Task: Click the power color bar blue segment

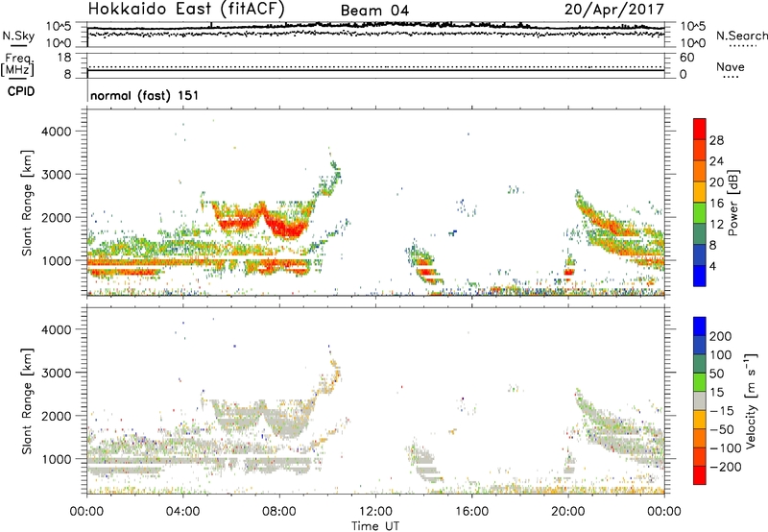Action: pyautogui.click(x=700, y=276)
